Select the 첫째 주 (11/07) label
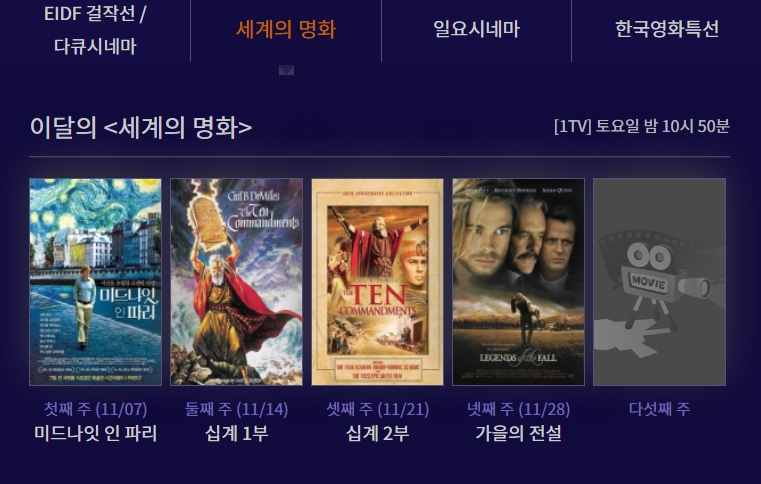This screenshot has height=484, width=761. coord(95,409)
